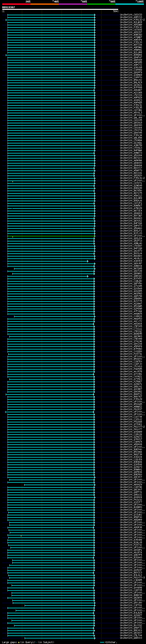
Task: Click the orange ~40% identity legend bar
Action: (45, 4)
